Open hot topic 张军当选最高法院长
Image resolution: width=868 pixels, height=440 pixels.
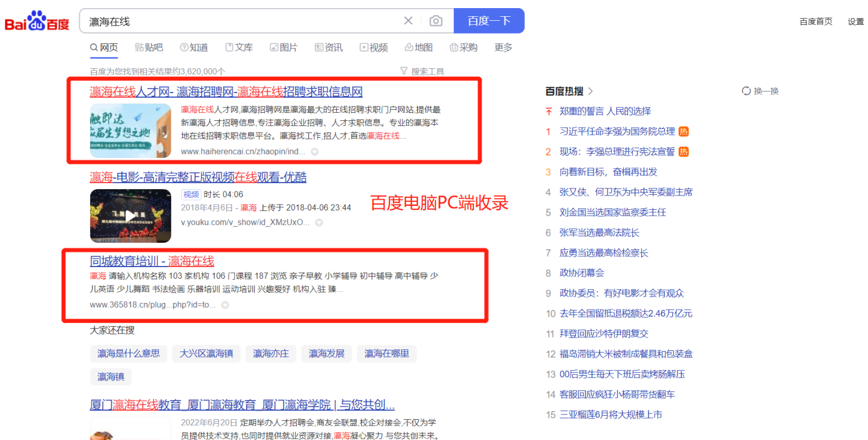point(599,232)
